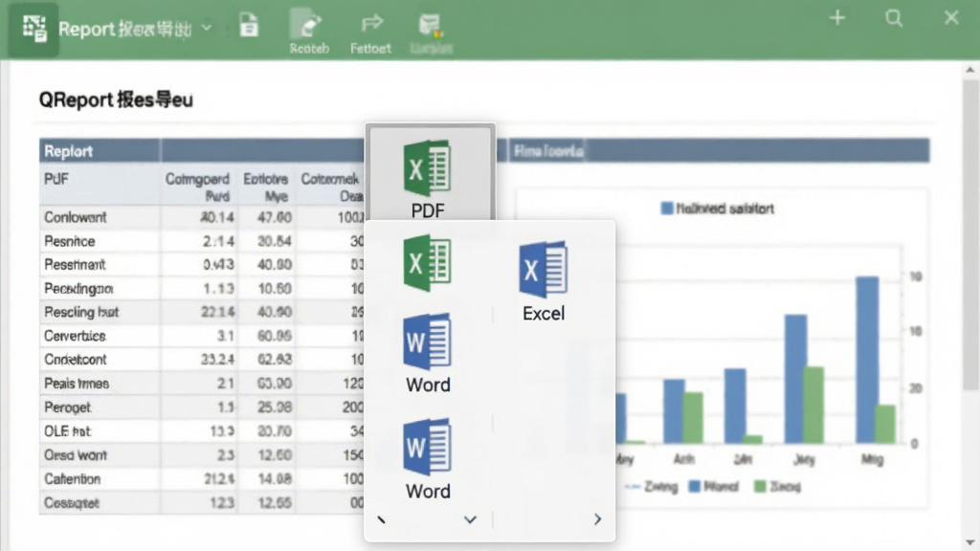Select the Excel option with blue icon
The image size is (980, 551).
point(544,281)
